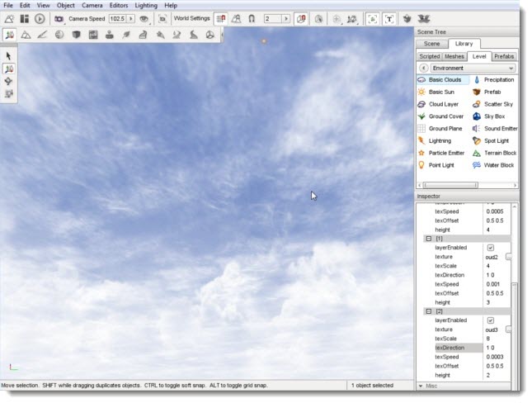Select Terrain Block library item
This screenshot has width=532, height=403.
(494, 153)
